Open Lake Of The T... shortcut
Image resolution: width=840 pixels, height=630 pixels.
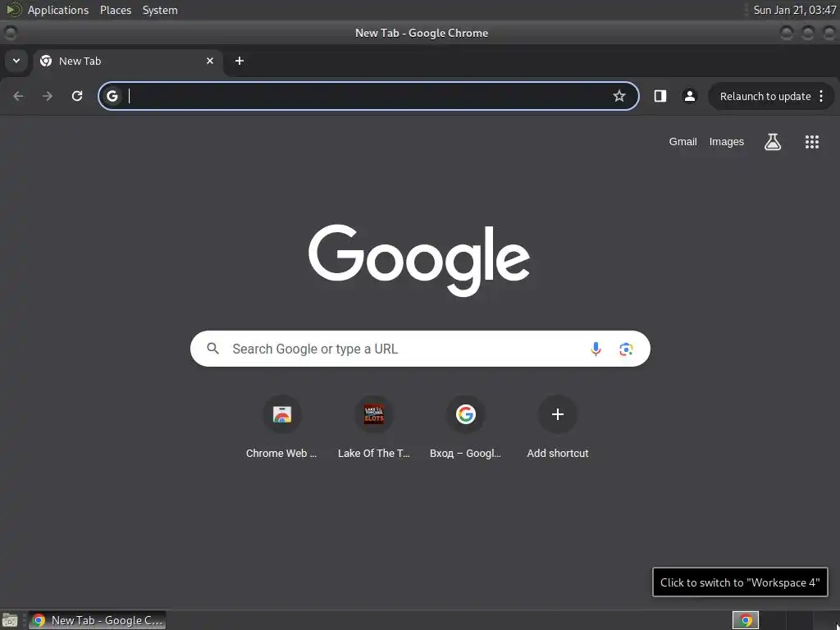374,427
